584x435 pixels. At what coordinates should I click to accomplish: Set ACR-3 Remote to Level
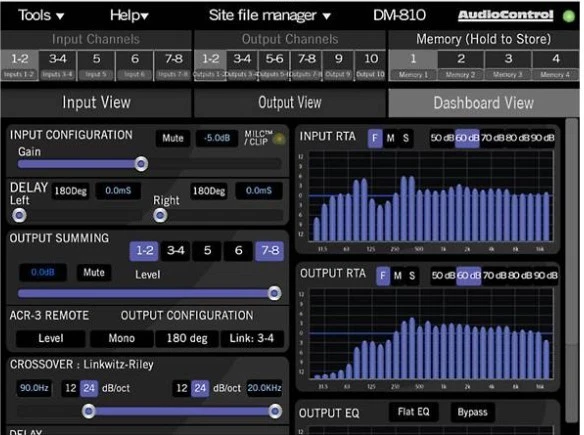[51, 339]
